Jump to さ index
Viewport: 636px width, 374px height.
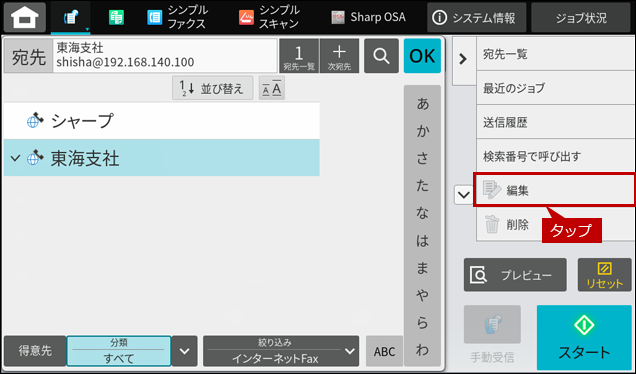click(422, 158)
